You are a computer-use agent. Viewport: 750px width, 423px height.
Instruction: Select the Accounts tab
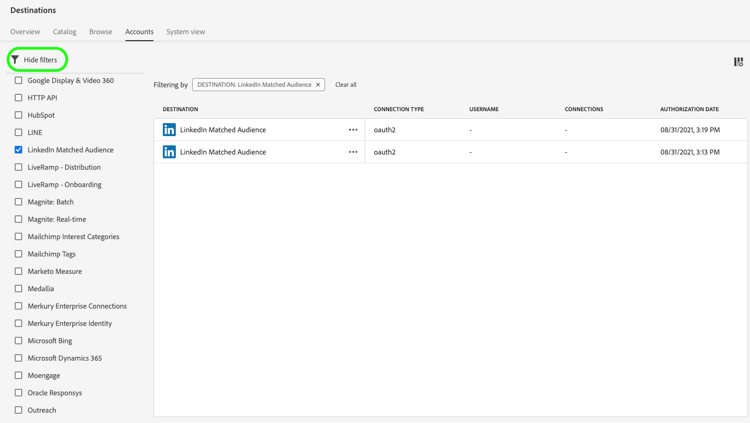[139, 32]
